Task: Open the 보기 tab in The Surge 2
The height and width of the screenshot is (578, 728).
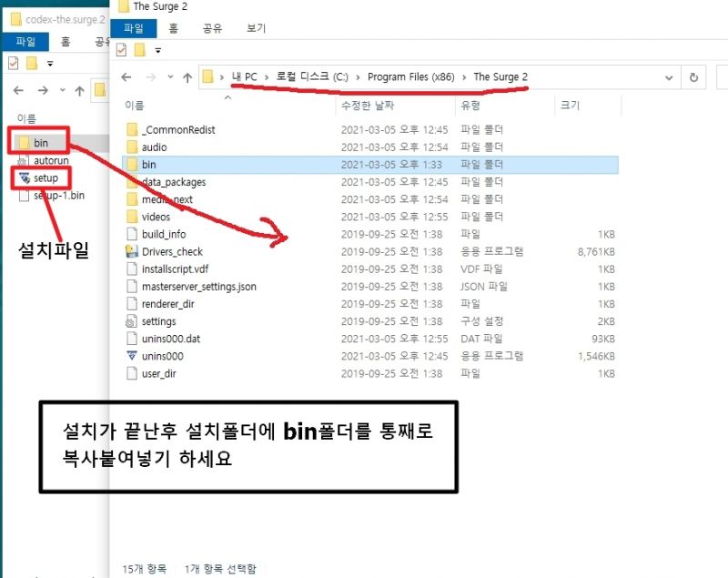Action: (256, 28)
